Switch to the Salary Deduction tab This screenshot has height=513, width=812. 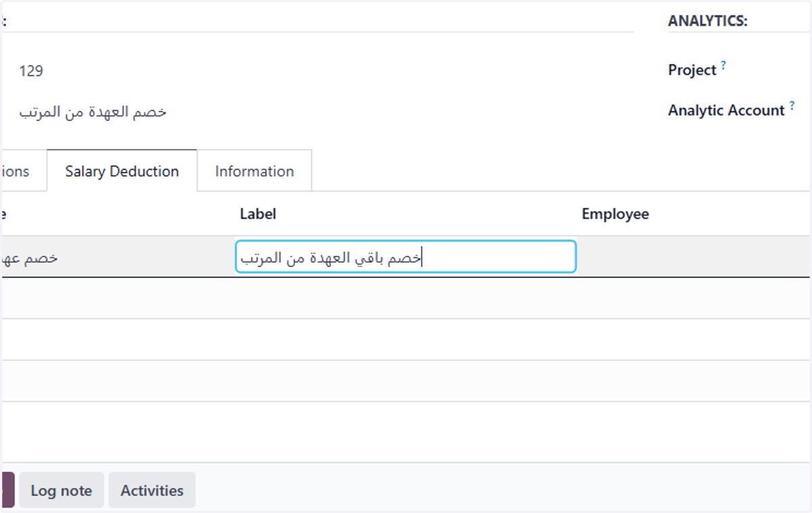point(122,171)
